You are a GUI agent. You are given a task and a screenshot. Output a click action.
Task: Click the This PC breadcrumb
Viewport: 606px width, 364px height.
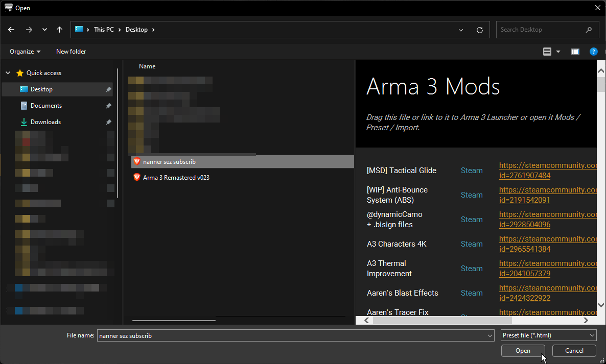pos(104,30)
